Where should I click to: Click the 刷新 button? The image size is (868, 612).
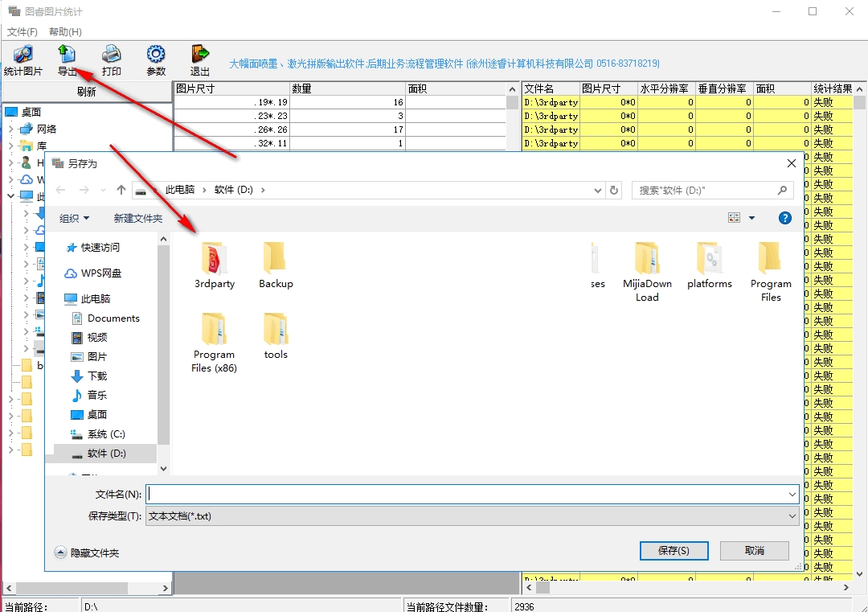tap(86, 92)
